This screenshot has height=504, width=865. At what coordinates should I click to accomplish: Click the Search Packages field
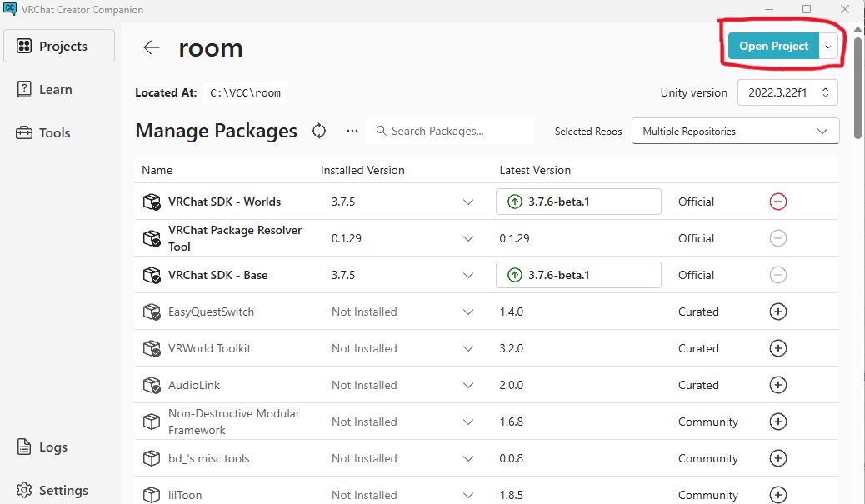450,132
